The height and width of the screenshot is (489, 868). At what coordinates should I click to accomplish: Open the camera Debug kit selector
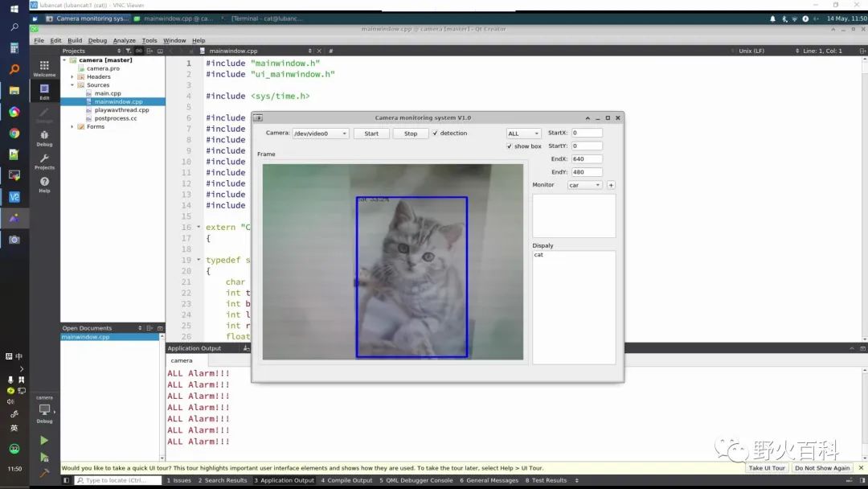click(x=44, y=410)
